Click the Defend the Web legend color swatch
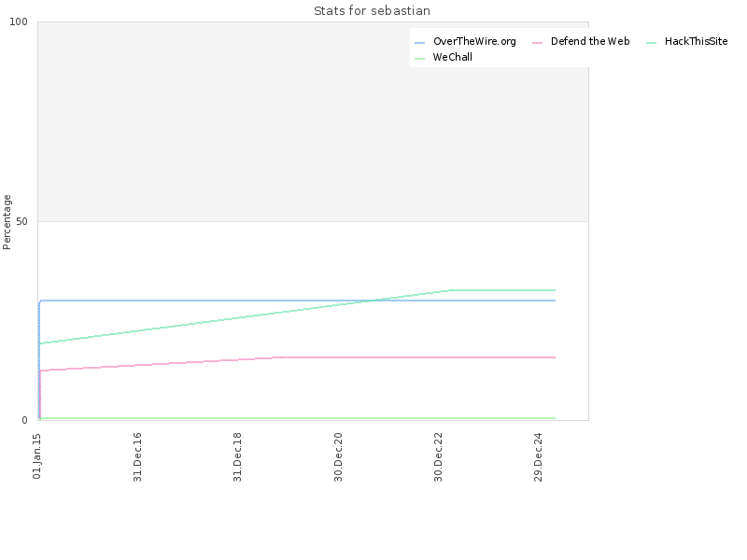This screenshot has width=747, height=560. click(x=538, y=43)
